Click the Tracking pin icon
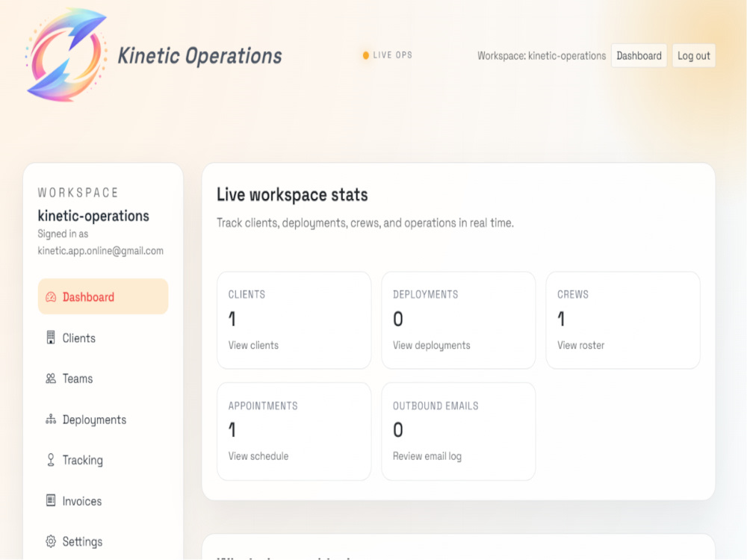Screen dimensions: 747x560 pos(51,460)
